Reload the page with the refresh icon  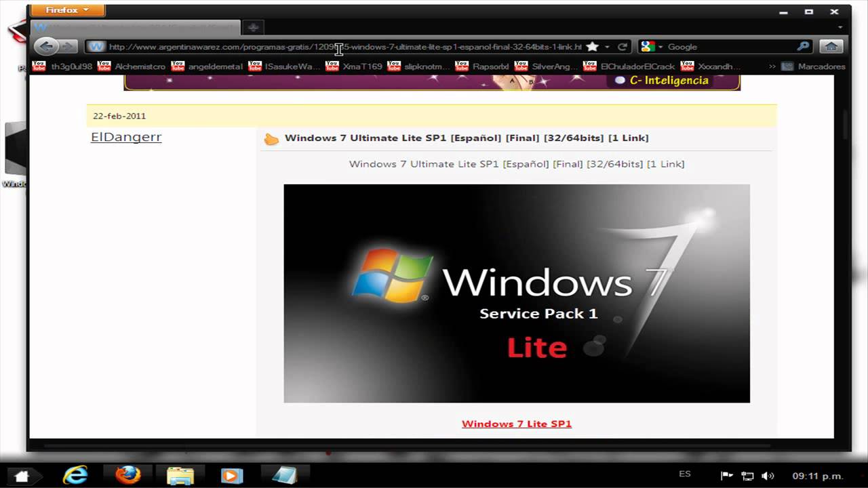coord(622,47)
